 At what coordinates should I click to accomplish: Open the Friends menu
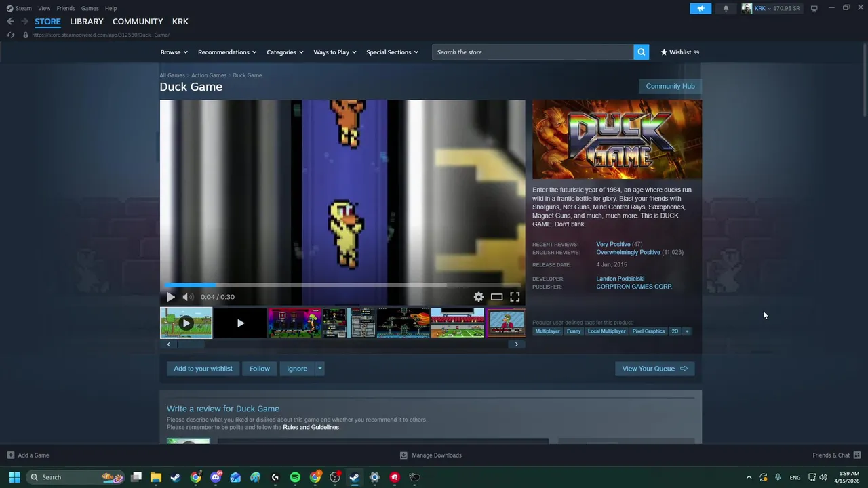pos(66,8)
